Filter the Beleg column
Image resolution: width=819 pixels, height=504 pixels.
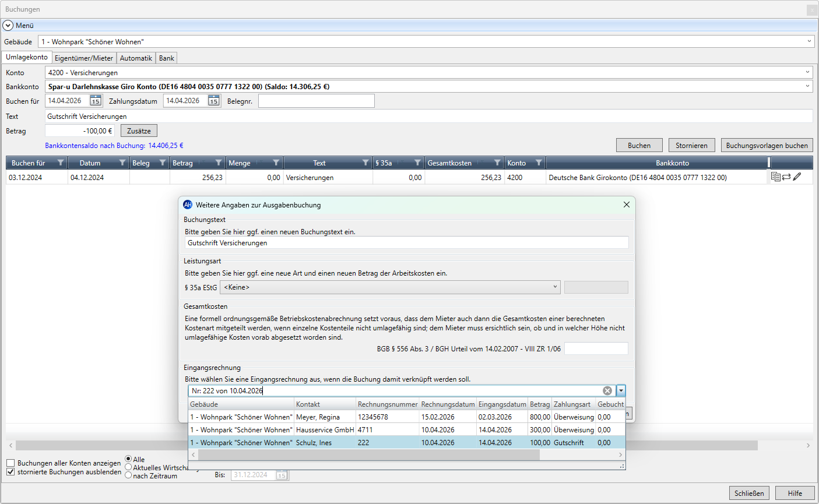163,163
